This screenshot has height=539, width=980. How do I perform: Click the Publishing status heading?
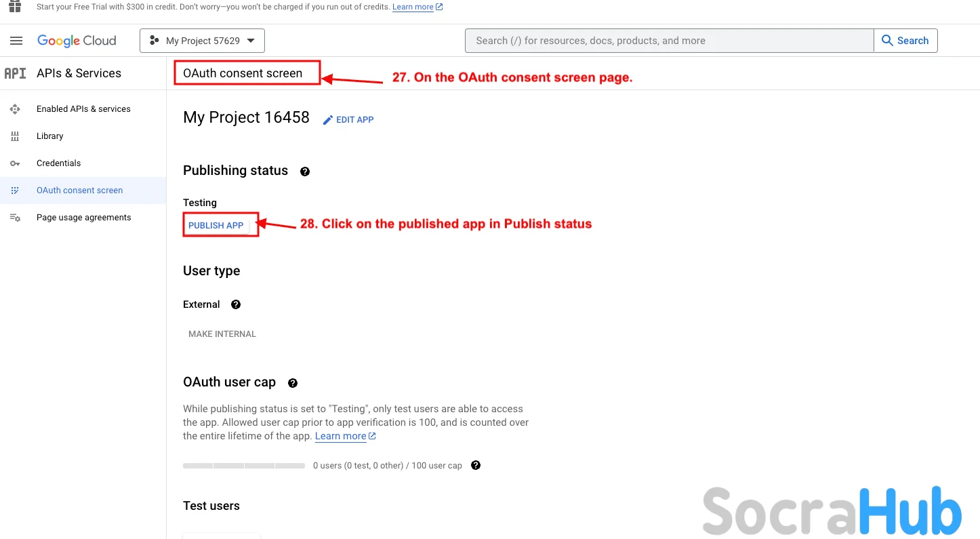236,171
